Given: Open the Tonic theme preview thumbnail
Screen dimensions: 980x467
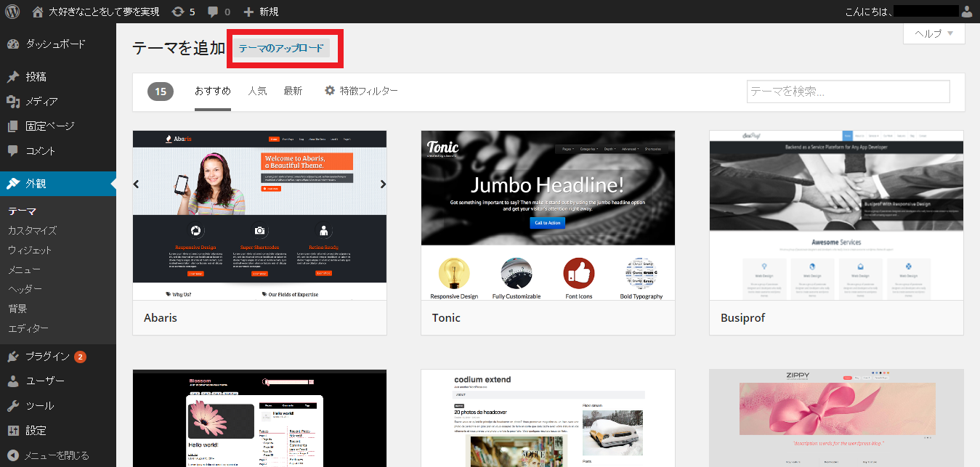Looking at the screenshot, I should (x=548, y=216).
